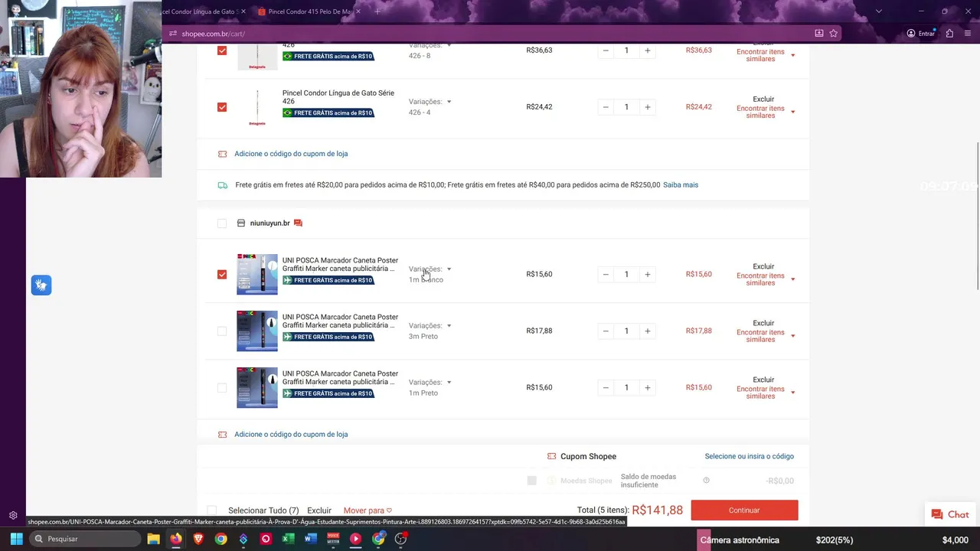Open the Chat button

(950, 515)
